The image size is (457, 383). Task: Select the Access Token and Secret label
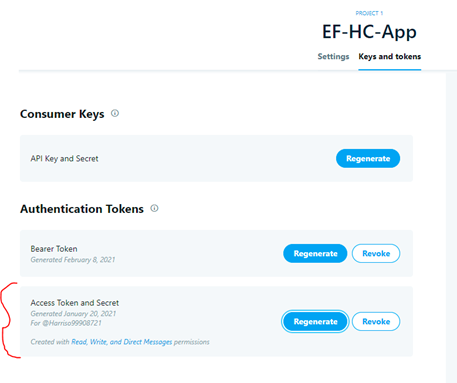tap(75, 303)
